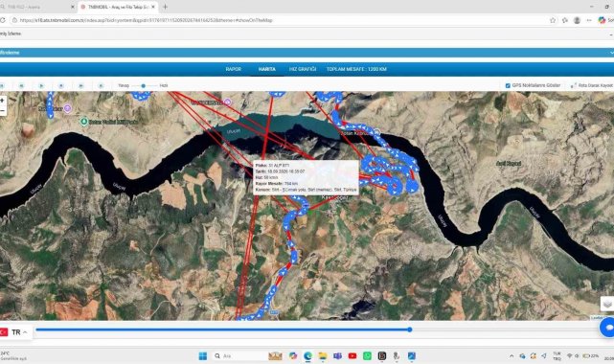The height and width of the screenshot is (364, 614).
Task: Click the route timeline progress handle
Action: pyautogui.click(x=410, y=330)
